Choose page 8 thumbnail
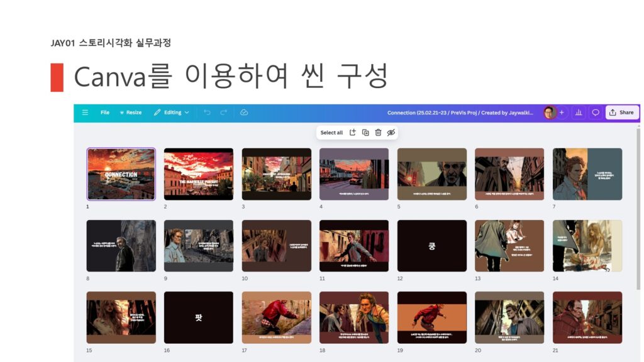Image resolution: width=644 pixels, height=362 pixels. coord(121,246)
